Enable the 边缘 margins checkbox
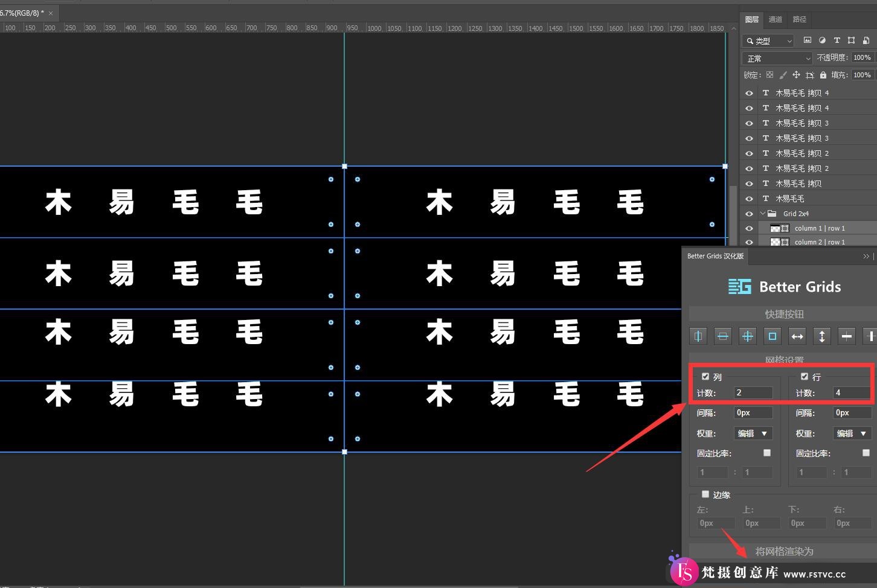 click(705, 494)
